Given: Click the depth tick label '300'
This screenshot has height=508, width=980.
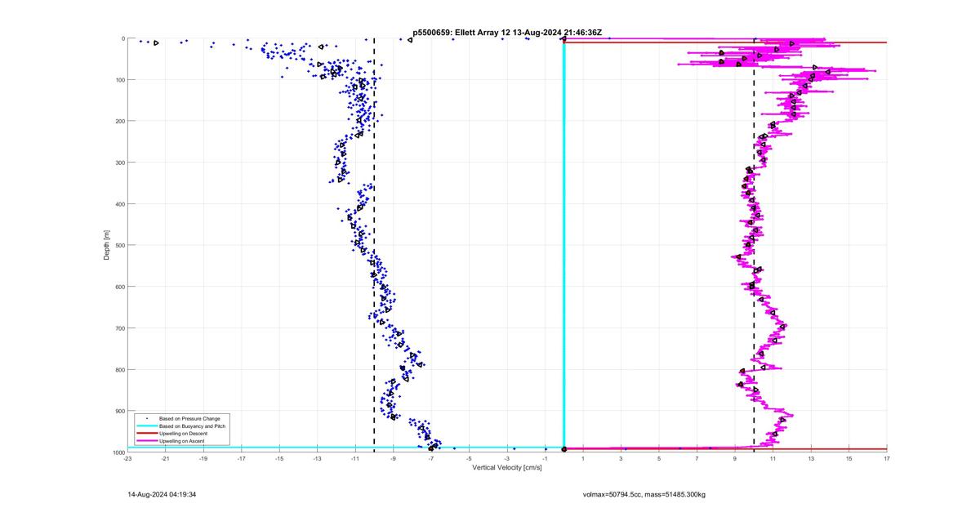Looking at the screenshot, I should pos(118,163).
